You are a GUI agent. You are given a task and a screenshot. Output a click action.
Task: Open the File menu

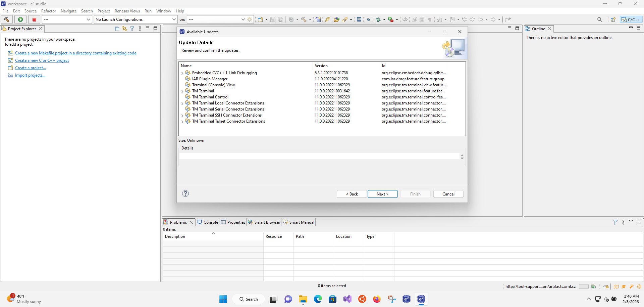coord(5,11)
